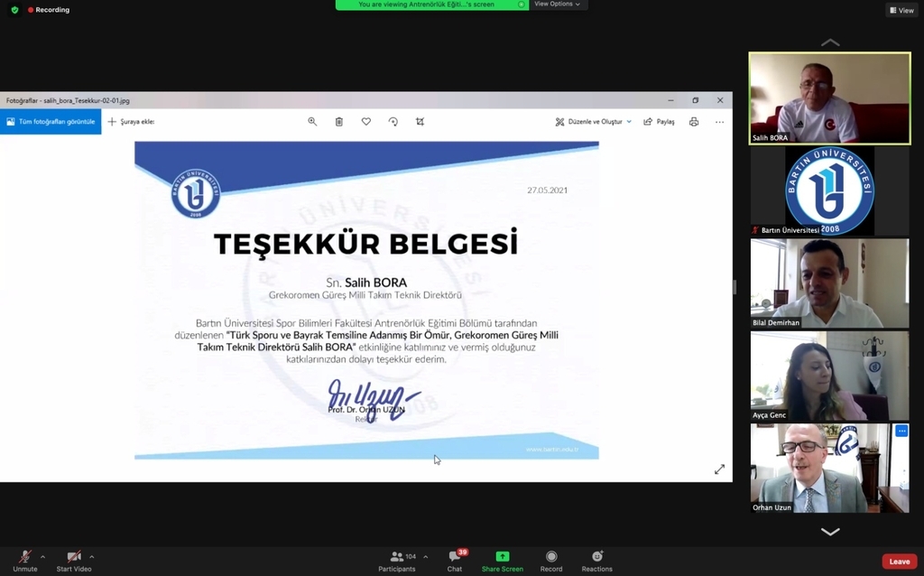
Task: Open more options on Orhan Uzun tile
Action: [x=901, y=431]
